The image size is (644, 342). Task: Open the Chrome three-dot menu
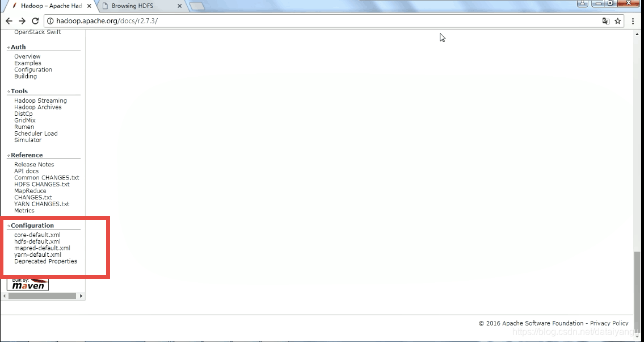click(633, 21)
